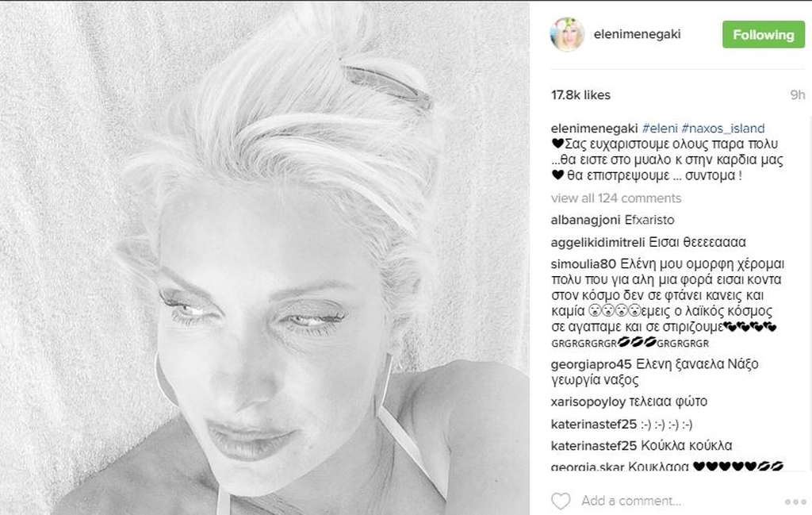Visit commenter xarisopoyloy's profile
Viewport: 812px width, 515px height.
[588, 402]
